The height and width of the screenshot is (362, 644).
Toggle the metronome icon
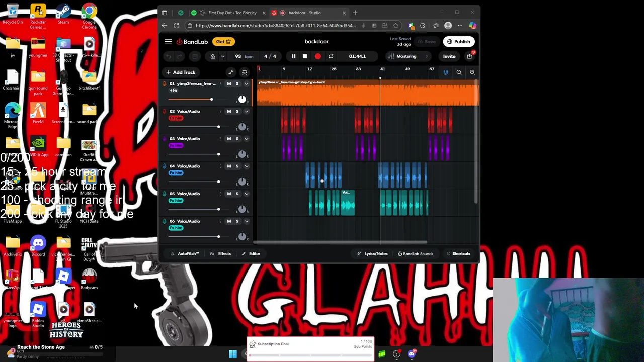point(213,56)
